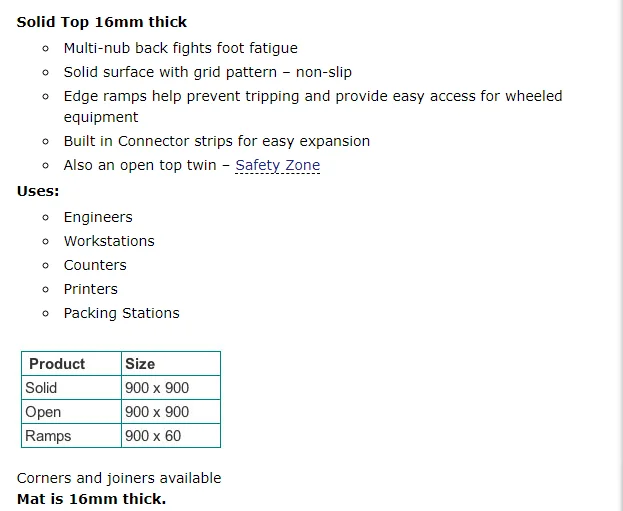Click the bold 'Mat is 16mm thick.' text
The width and height of the screenshot is (623, 511).
click(92, 499)
